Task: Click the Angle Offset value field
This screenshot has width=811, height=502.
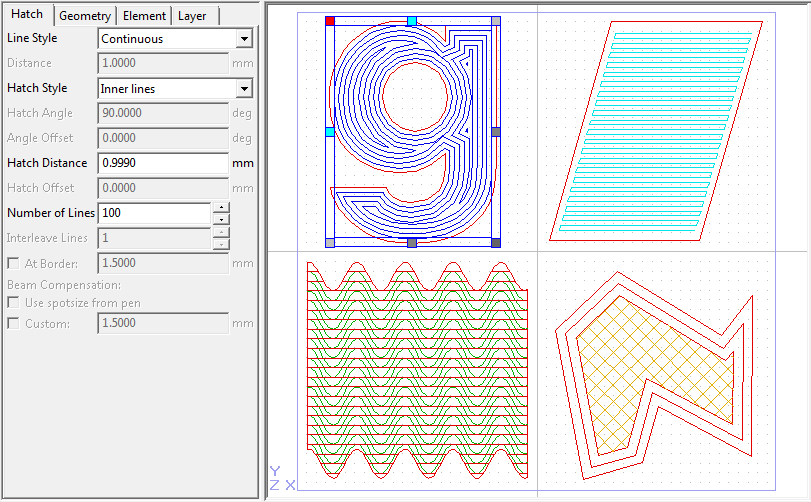Action: click(x=163, y=138)
